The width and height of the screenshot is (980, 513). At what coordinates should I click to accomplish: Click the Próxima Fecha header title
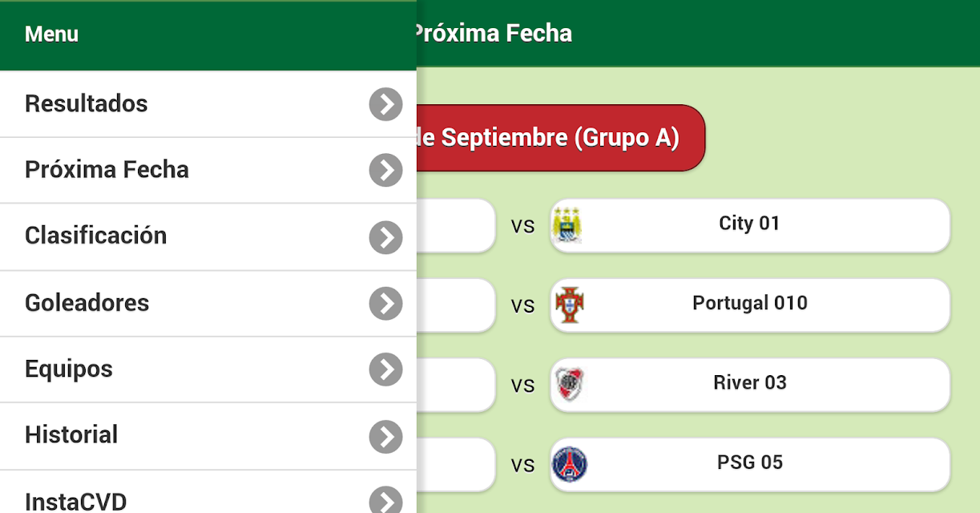tap(494, 34)
